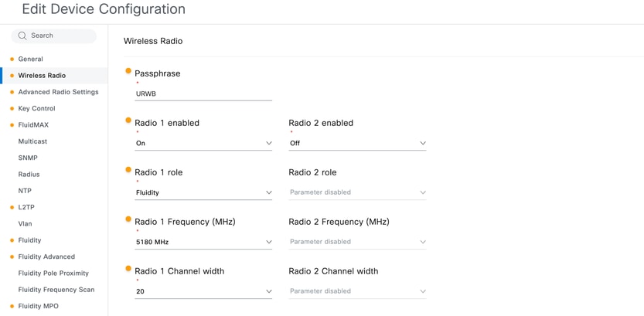Image resolution: width=644 pixels, height=316 pixels.
Task: Select General in the sidebar
Action: pos(30,59)
